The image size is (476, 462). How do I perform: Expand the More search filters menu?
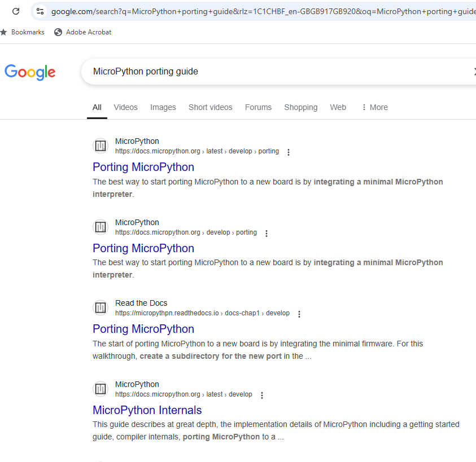pyautogui.click(x=375, y=107)
